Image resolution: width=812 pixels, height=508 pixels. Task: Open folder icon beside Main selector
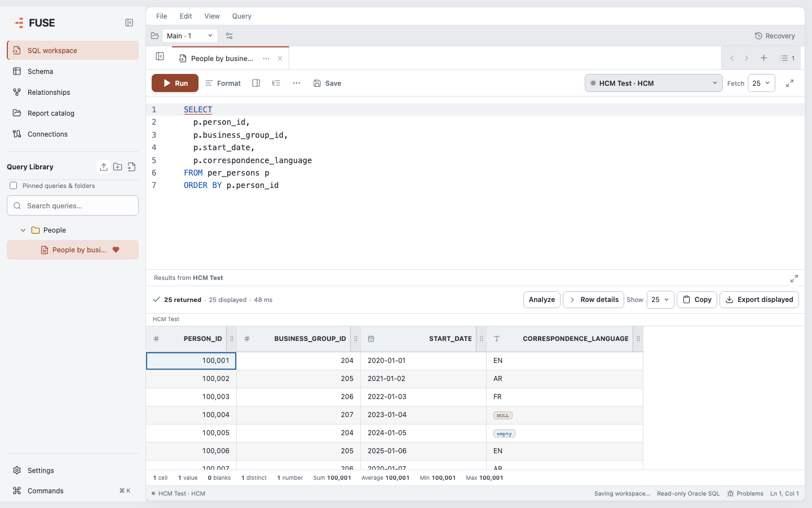(x=155, y=36)
